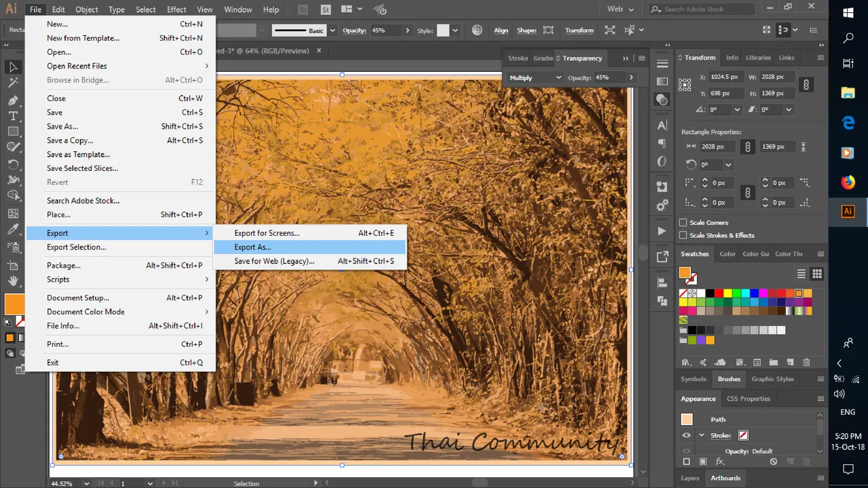Click the Transform button in control bar
868x488 pixels.
[x=579, y=30]
